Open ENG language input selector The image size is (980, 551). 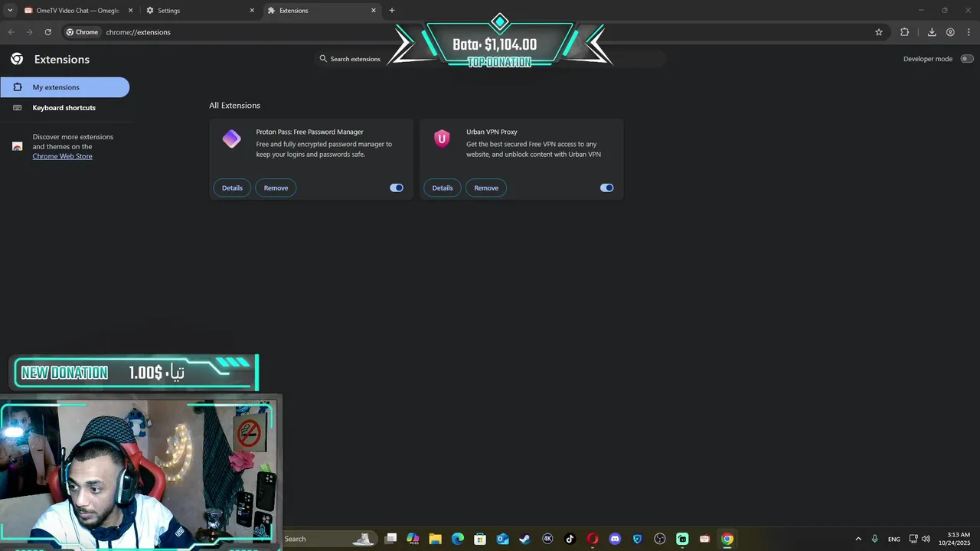pos(894,540)
